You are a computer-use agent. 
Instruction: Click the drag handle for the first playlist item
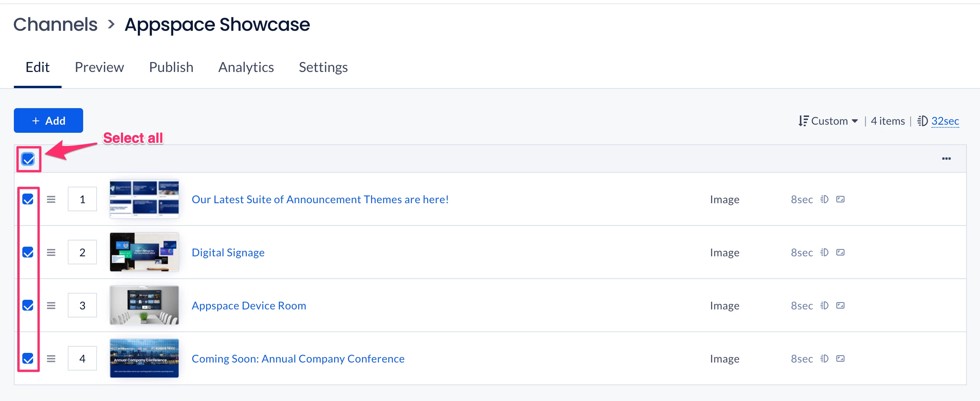point(51,199)
